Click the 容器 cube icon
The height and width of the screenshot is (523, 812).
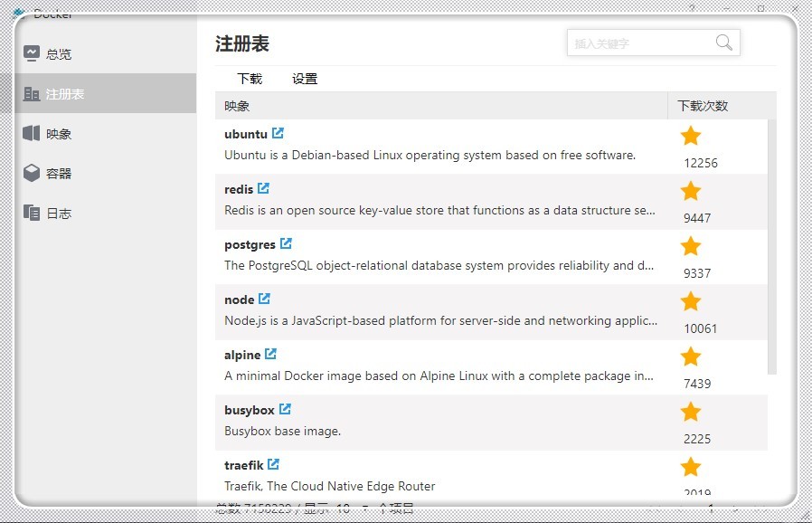[x=32, y=173]
